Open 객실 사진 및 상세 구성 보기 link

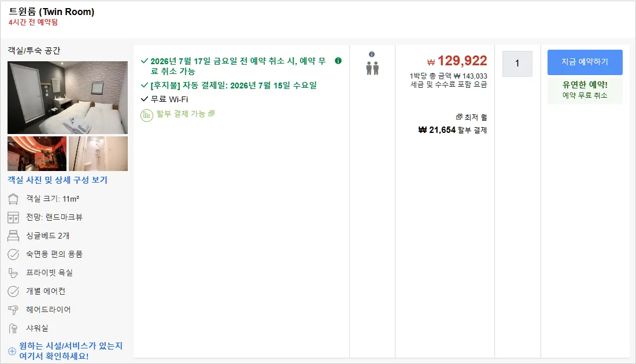(58, 180)
